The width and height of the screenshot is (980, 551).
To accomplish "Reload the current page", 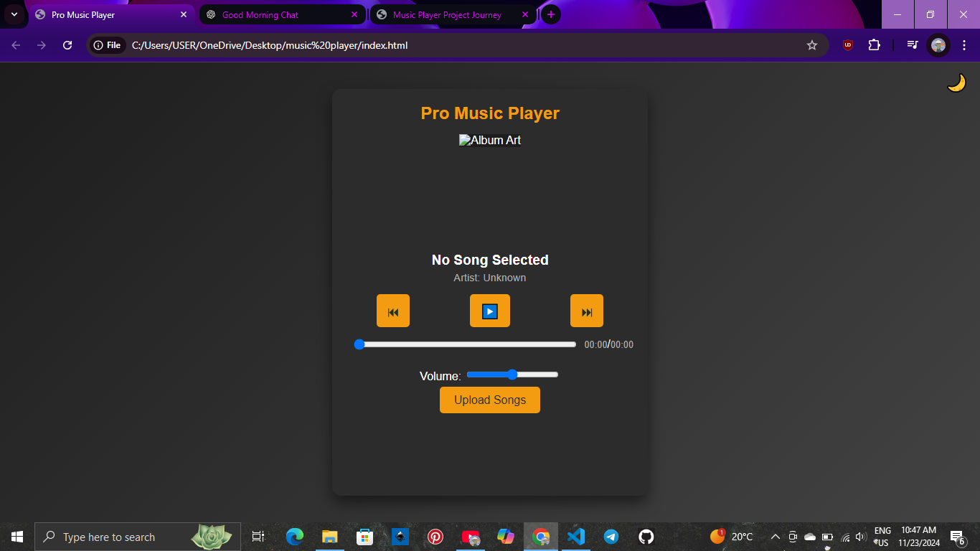I will [67, 44].
